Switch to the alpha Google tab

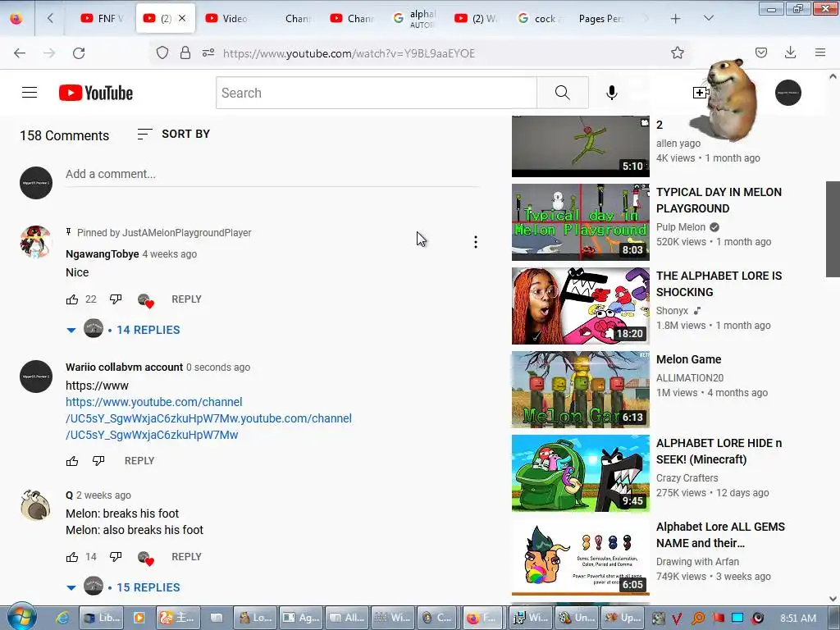click(414, 18)
